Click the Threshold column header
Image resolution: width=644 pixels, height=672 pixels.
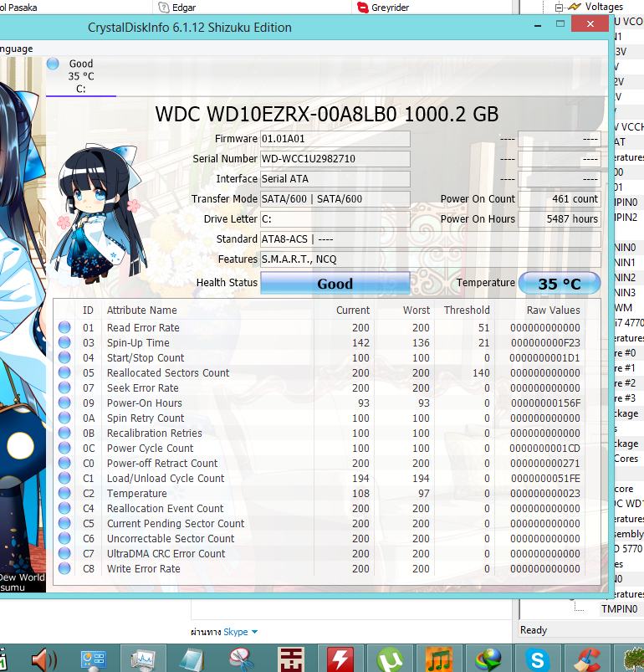(x=467, y=310)
